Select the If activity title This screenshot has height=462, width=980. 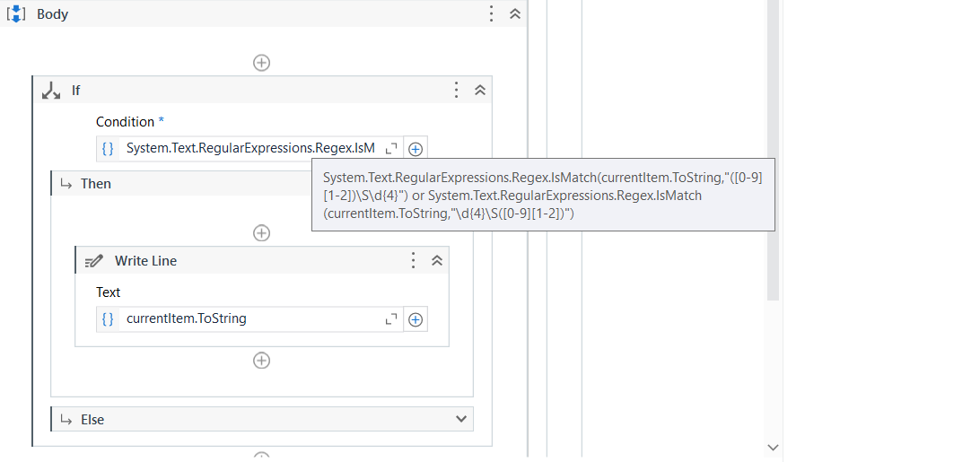pyautogui.click(x=75, y=91)
